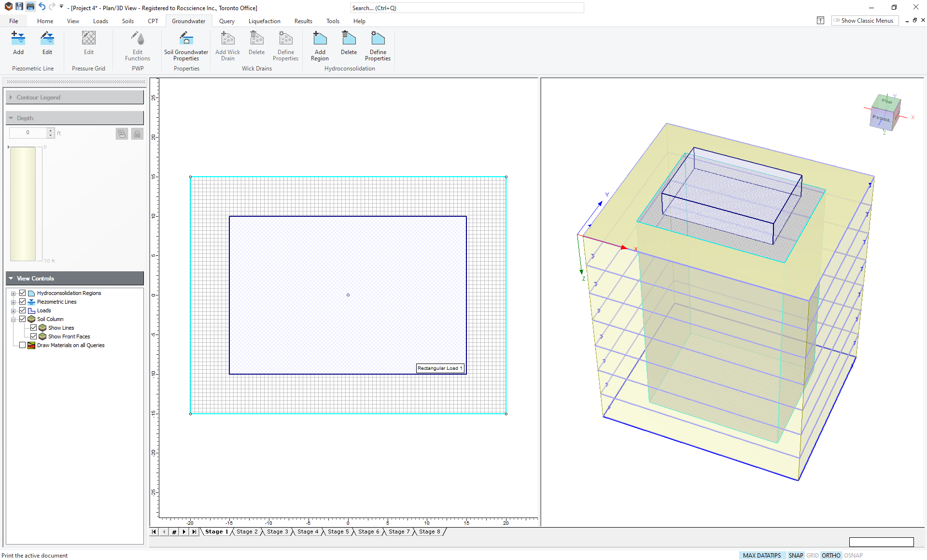Click the Search field at the top
The width and height of the screenshot is (927, 560).
click(466, 8)
